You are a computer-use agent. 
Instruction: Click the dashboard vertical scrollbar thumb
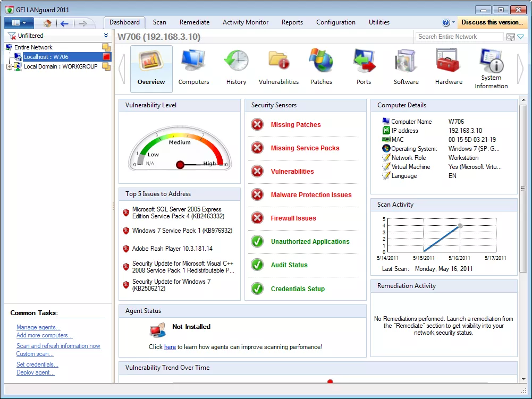tap(523, 188)
